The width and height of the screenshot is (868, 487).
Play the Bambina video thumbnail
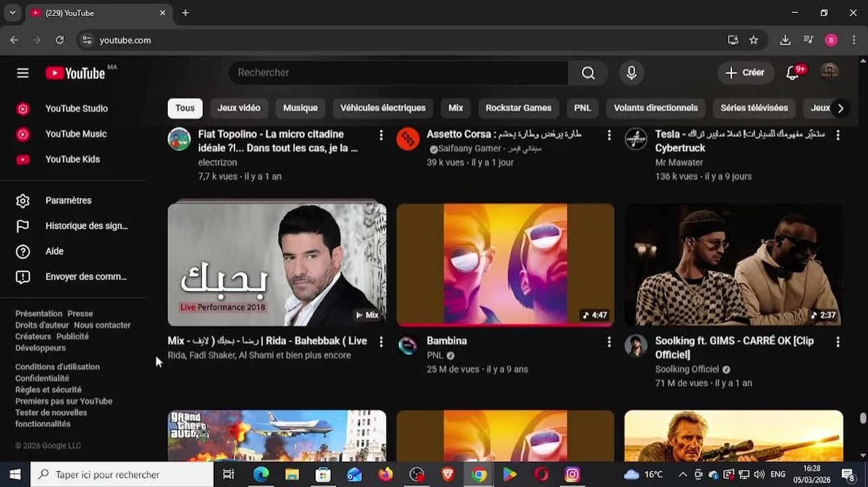click(x=505, y=265)
